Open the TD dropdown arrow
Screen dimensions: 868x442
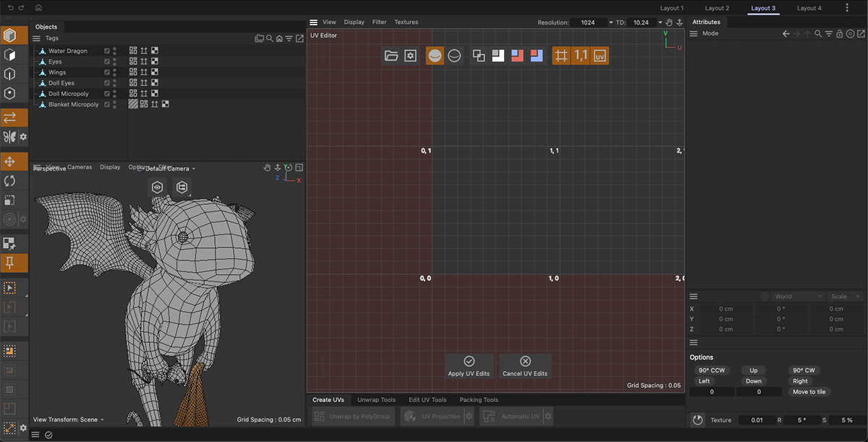coord(660,22)
